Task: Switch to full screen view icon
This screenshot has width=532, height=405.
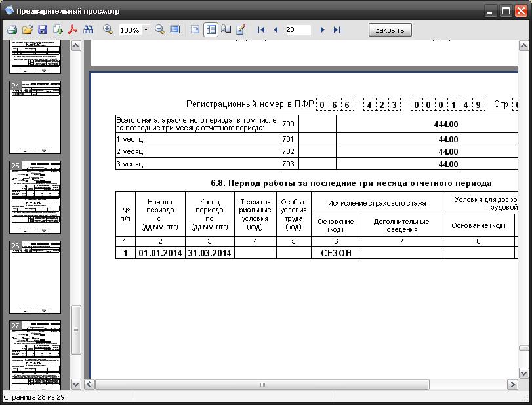Action: pyautogui.click(x=175, y=30)
